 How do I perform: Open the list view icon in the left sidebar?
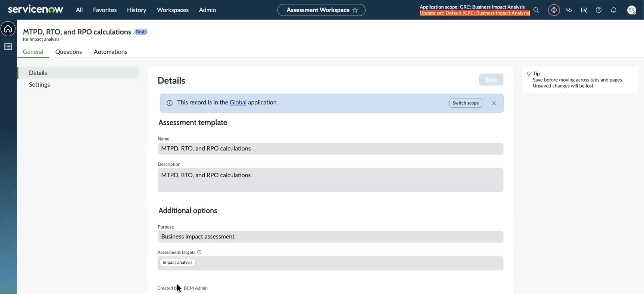8,47
